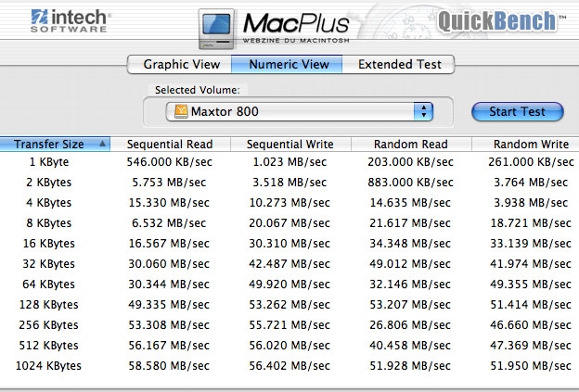Click the 6.532 MB/sec cell
579x392 pixels.
coord(169,223)
